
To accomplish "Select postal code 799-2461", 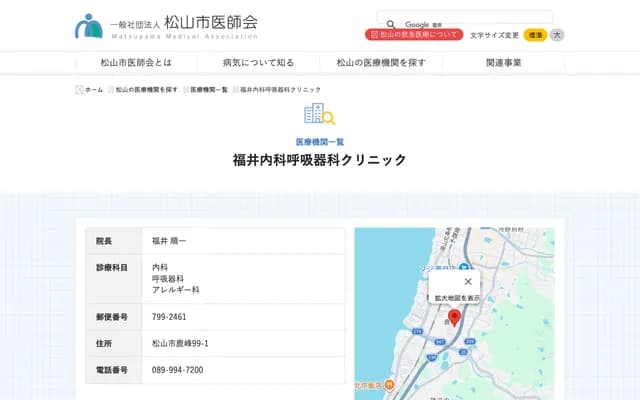I will (x=169, y=317).
